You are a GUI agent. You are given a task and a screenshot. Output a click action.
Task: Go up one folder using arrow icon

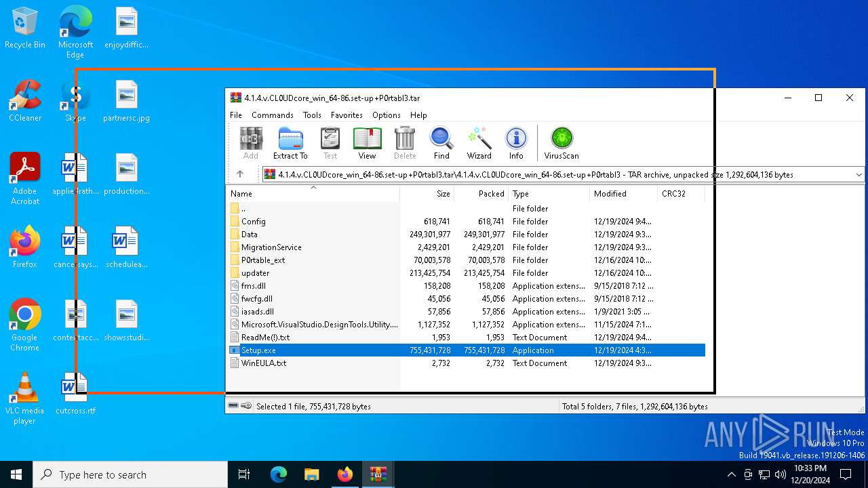(x=240, y=174)
